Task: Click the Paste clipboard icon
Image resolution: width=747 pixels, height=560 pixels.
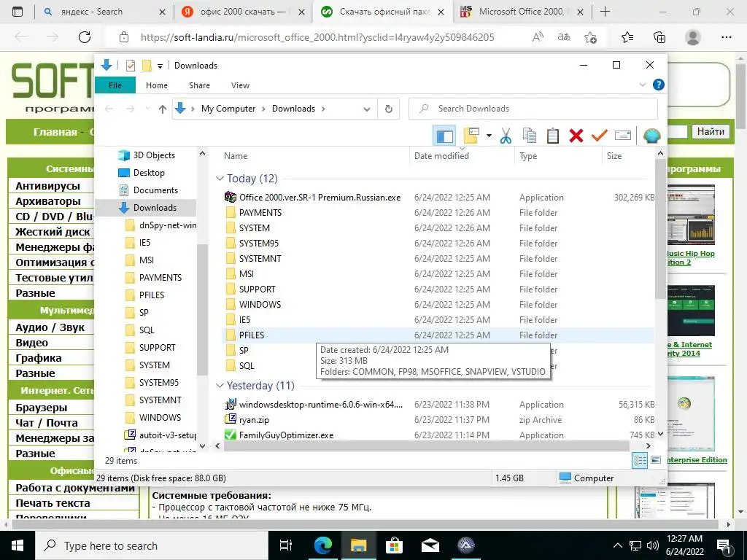Action: click(x=553, y=136)
